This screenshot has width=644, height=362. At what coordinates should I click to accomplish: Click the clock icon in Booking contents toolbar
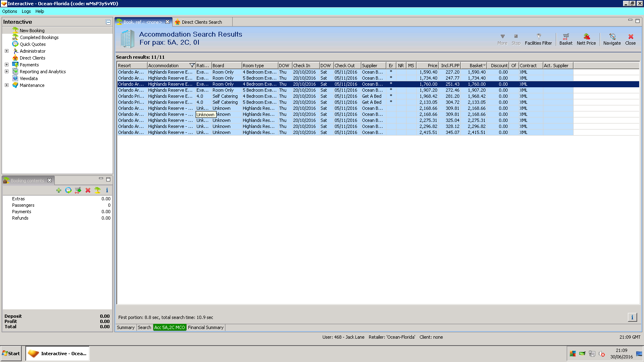[x=68, y=190]
